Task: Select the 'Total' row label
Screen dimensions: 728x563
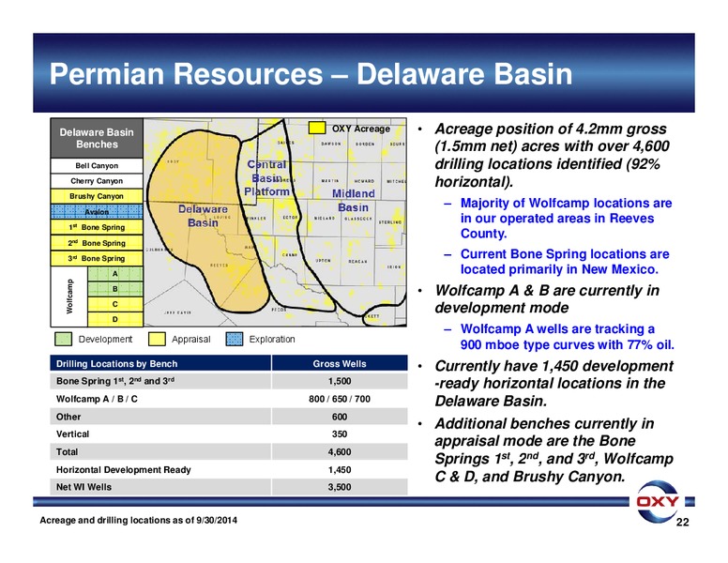Action: coord(67,452)
